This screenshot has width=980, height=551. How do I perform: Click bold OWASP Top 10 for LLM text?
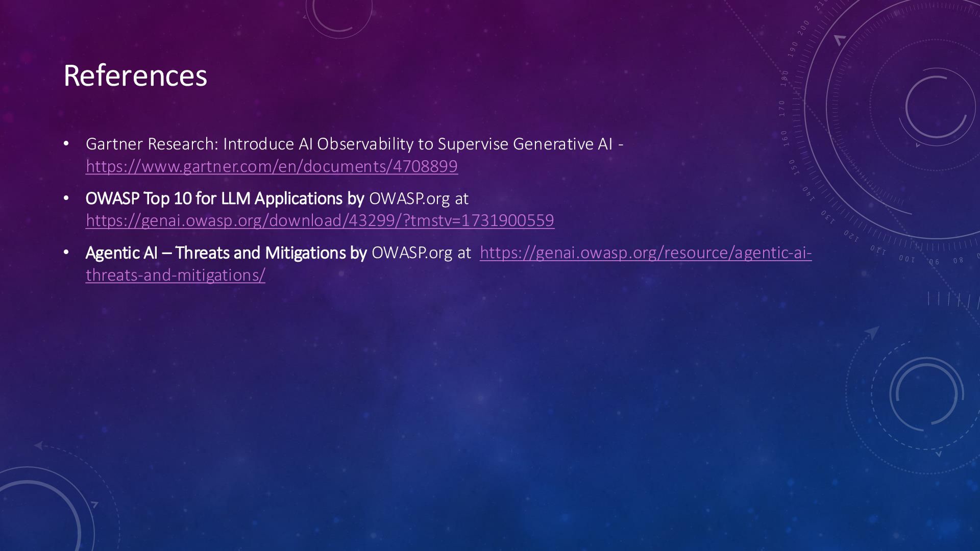(x=225, y=198)
